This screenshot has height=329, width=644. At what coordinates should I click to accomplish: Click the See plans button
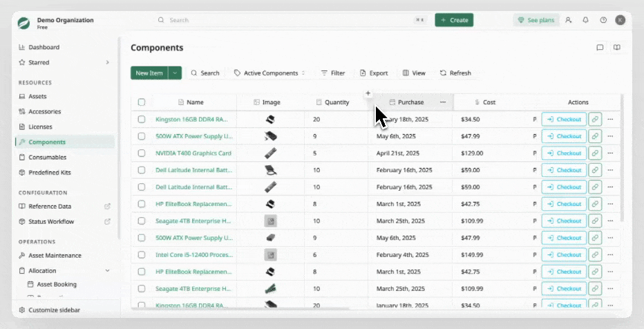[536, 20]
